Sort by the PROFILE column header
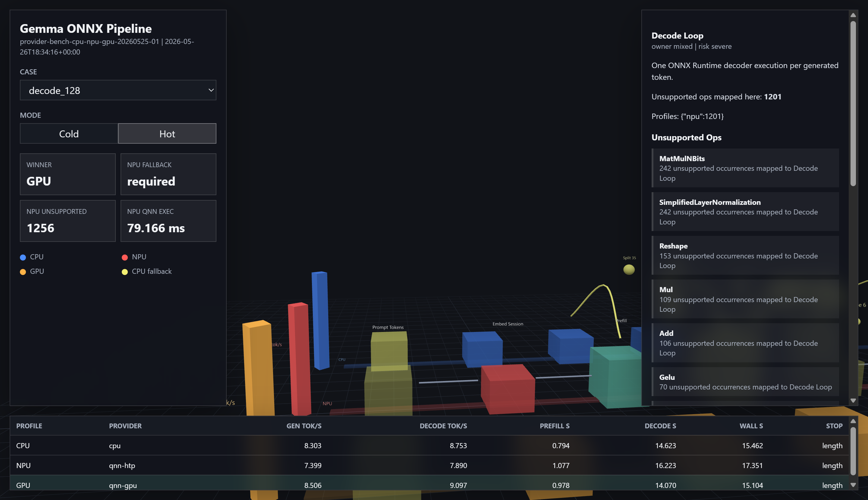The width and height of the screenshot is (868, 500). 29,426
